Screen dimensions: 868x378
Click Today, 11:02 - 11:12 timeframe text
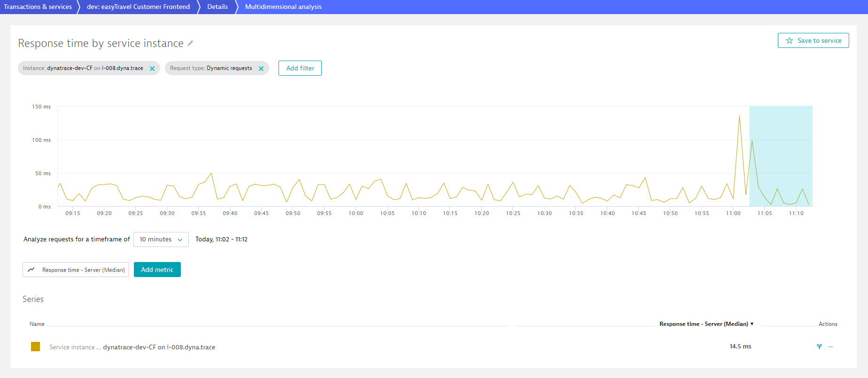pyautogui.click(x=221, y=239)
